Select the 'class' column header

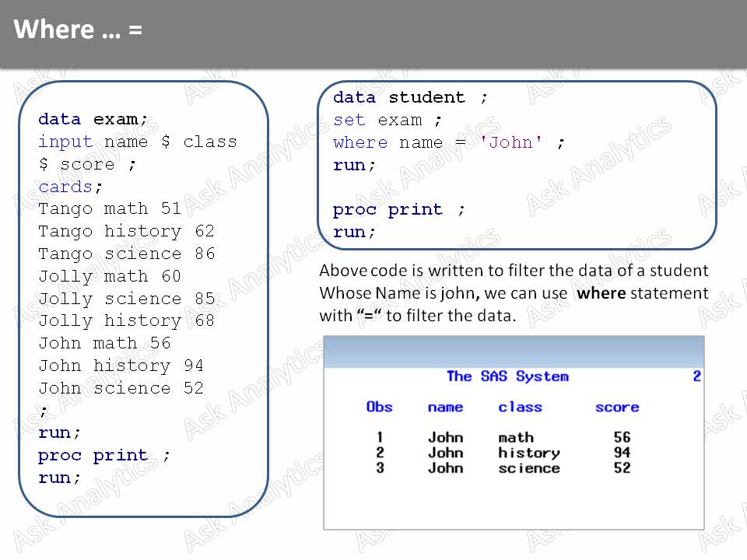(521, 407)
